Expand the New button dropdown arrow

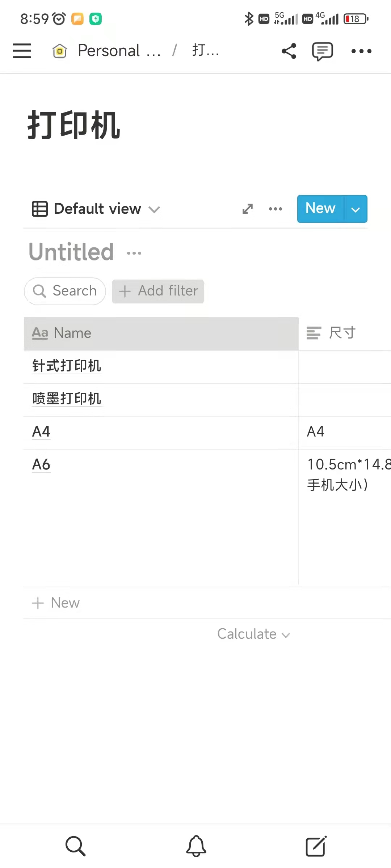(355, 209)
